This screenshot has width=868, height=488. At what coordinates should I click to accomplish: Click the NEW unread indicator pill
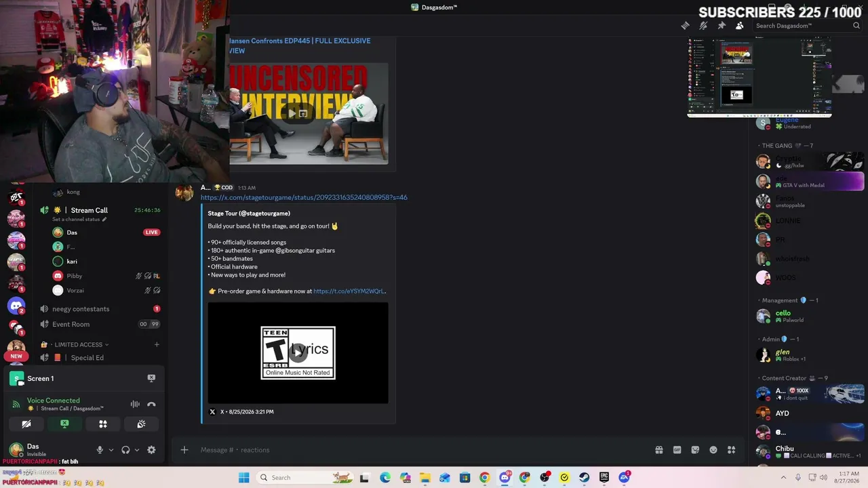[16, 356]
